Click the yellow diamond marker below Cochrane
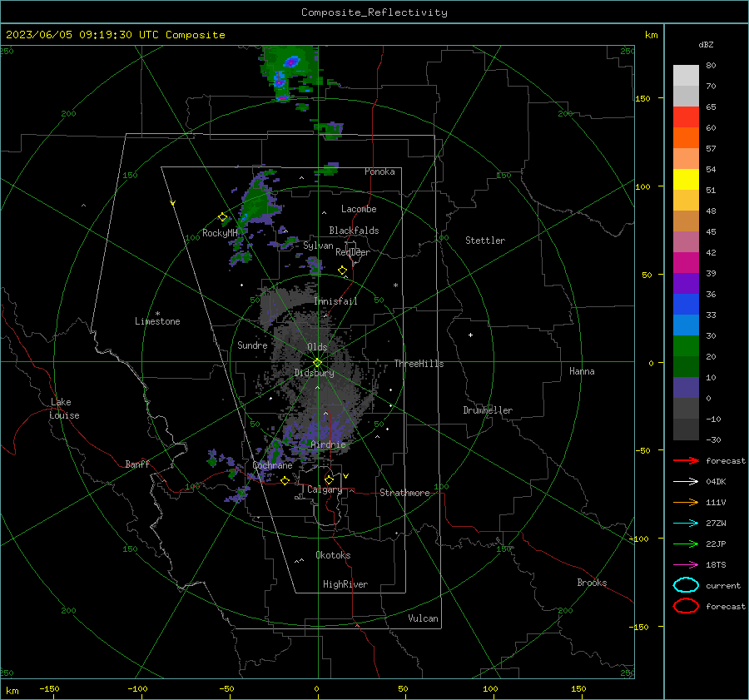This screenshot has height=700, width=749. pos(285,481)
